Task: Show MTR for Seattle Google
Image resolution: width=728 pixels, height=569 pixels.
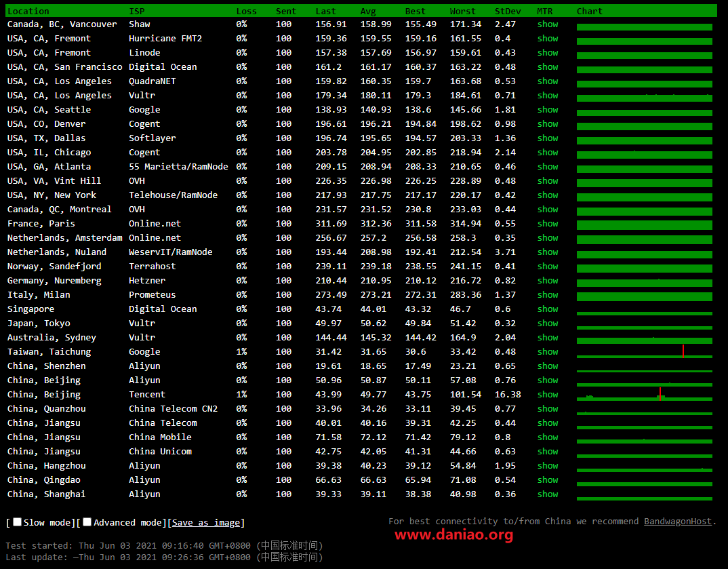Action: coord(548,110)
